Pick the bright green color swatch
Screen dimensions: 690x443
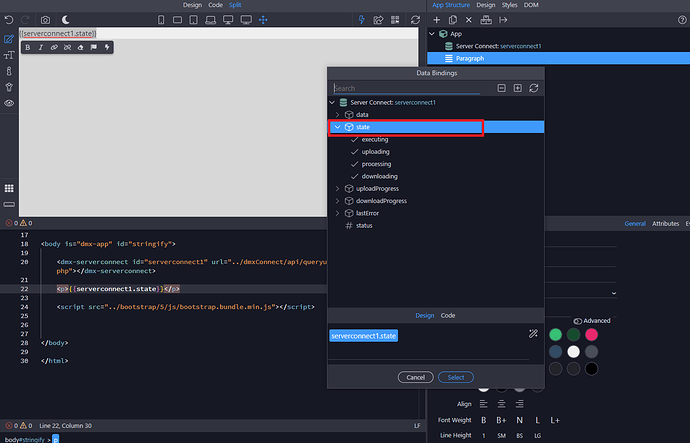pos(555,335)
